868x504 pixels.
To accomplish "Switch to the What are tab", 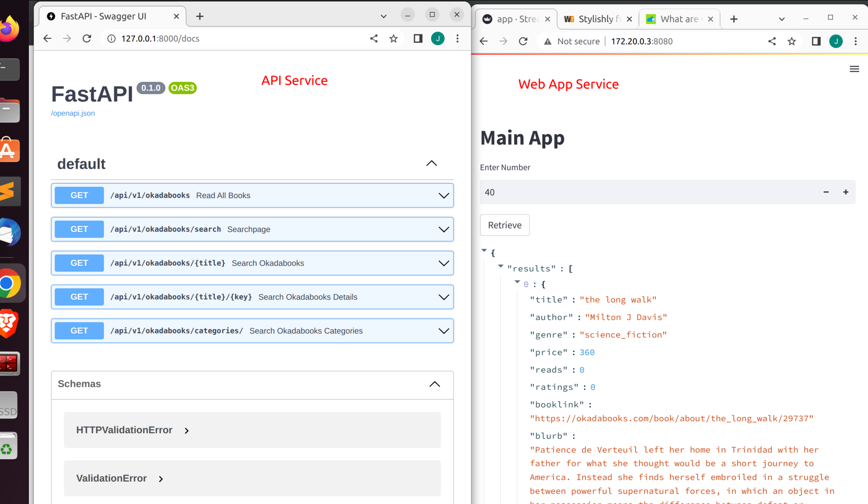I will point(679,19).
